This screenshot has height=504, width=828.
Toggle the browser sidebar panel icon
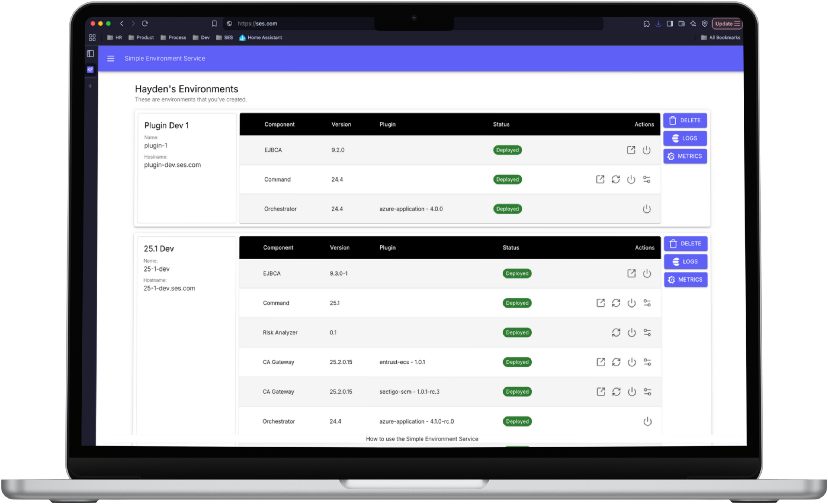point(670,24)
